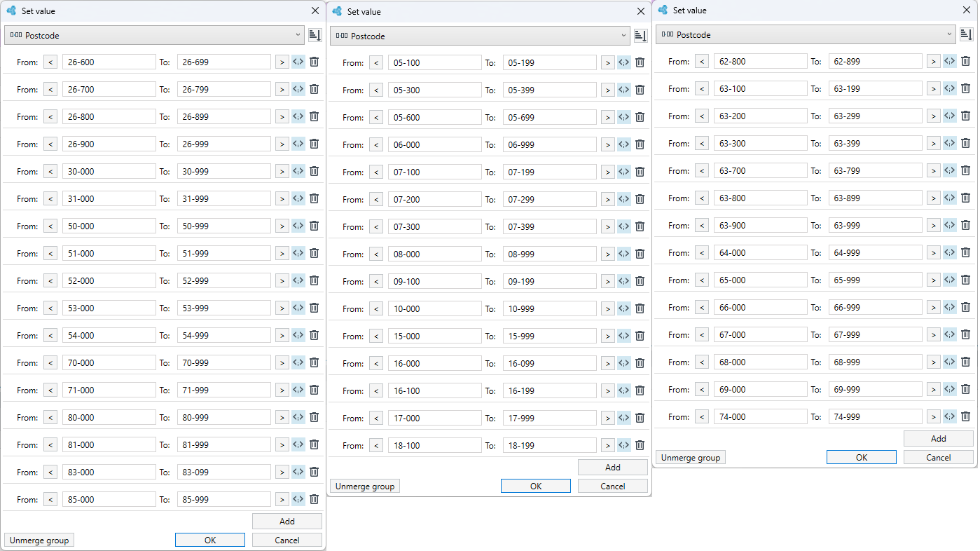This screenshot has height=551, width=980.
Task: Click the From field containing 07-200
Action: [435, 199]
